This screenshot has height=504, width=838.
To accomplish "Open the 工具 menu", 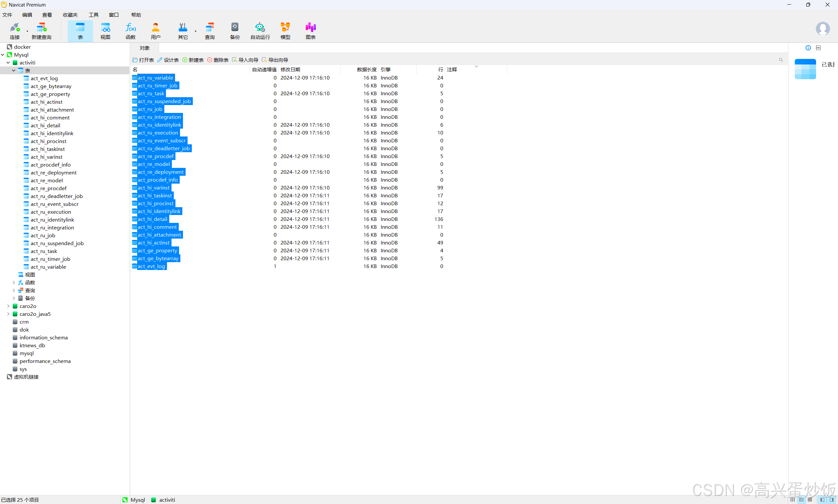I will [93, 15].
